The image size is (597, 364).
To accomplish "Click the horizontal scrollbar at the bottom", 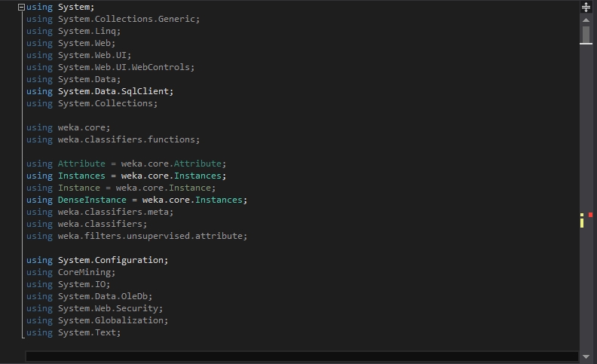I will pyautogui.click(x=302, y=356).
